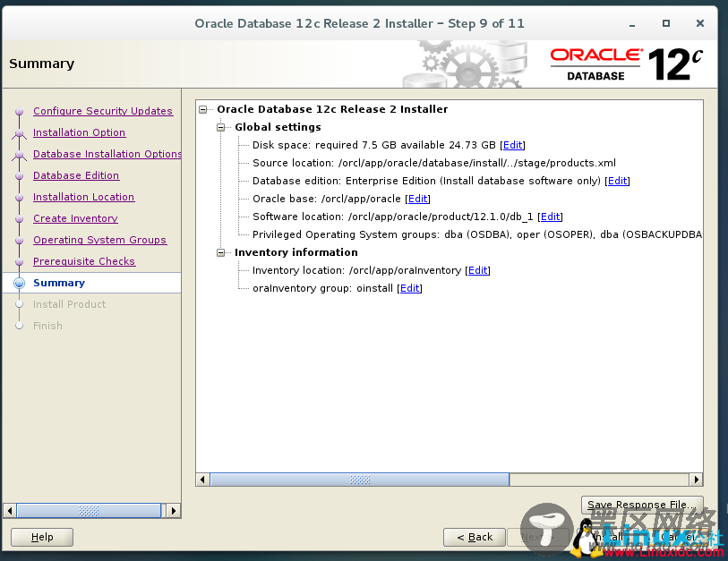Viewport: 728px width, 561px height.
Task: Open Create Inventory step
Action: coord(76,218)
